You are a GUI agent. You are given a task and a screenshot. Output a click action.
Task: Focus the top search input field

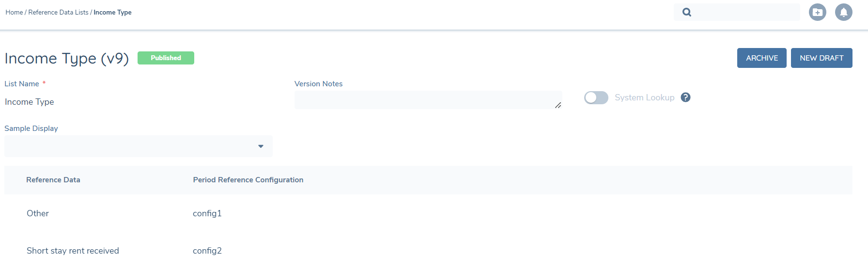746,12
